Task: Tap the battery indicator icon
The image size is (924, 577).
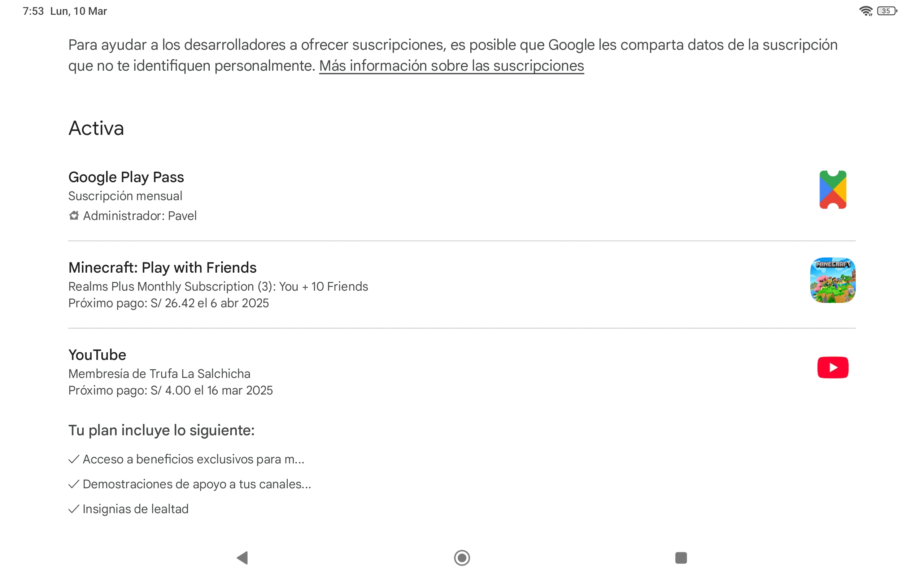Action: pos(886,11)
